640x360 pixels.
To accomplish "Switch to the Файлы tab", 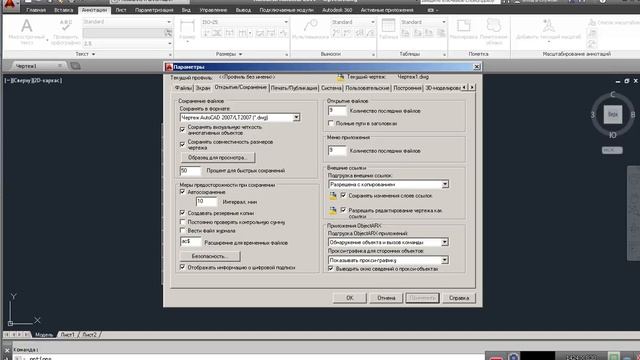I will click(x=183, y=88).
